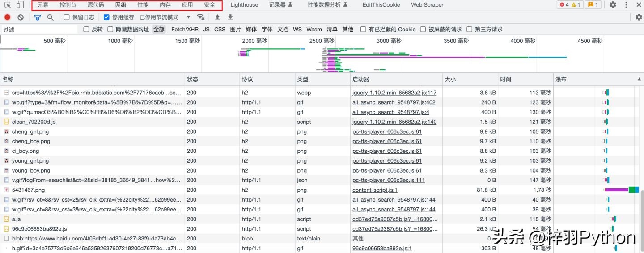The height and width of the screenshot is (253, 644).
Task: Click the 2000 毫秒 timeline marker
Action: click(254, 41)
